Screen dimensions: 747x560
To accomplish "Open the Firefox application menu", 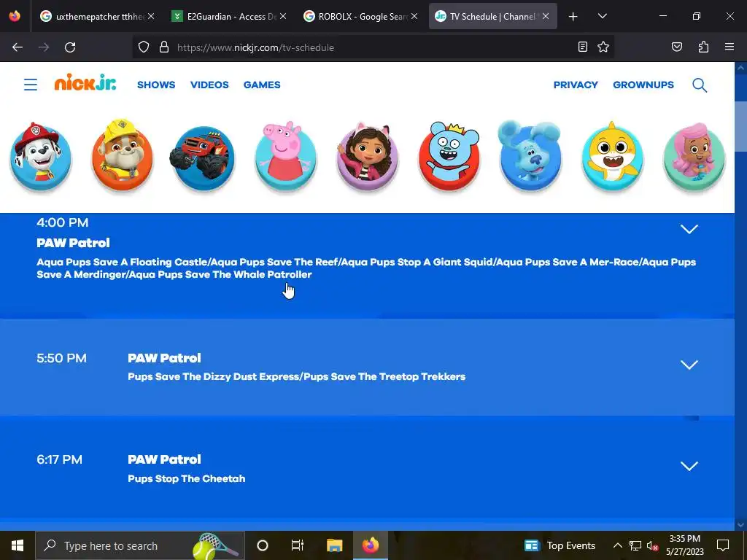I will coord(729,47).
